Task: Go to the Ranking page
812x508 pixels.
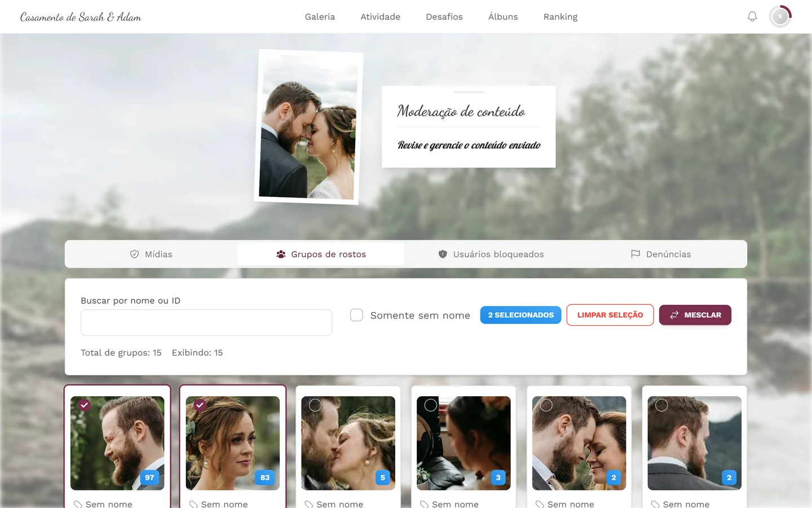Action: pyautogui.click(x=561, y=17)
